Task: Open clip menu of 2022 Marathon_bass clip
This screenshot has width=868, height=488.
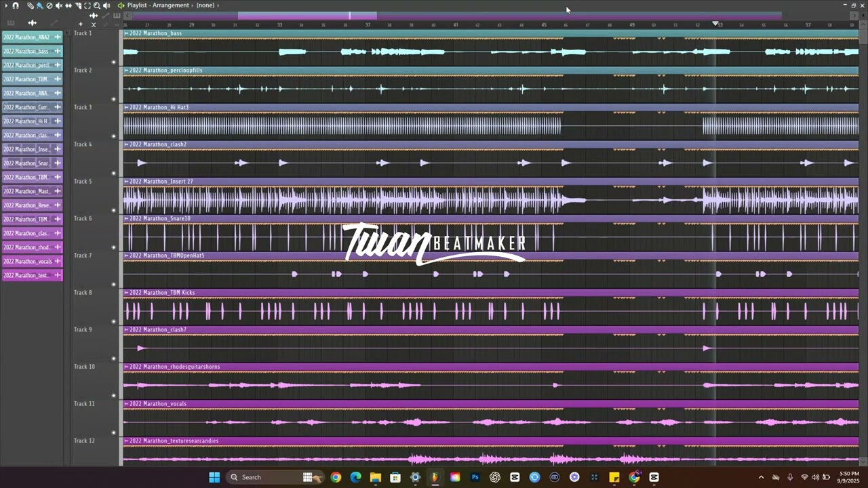Action: tap(126, 33)
